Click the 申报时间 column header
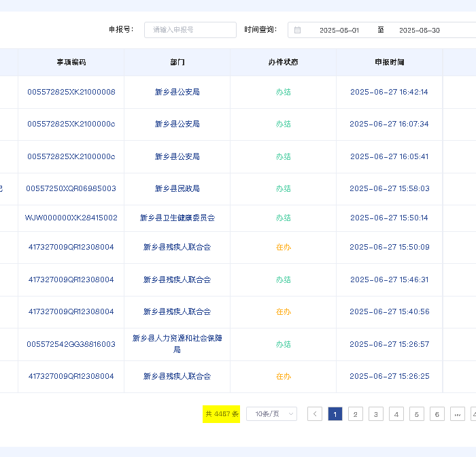 [390, 63]
